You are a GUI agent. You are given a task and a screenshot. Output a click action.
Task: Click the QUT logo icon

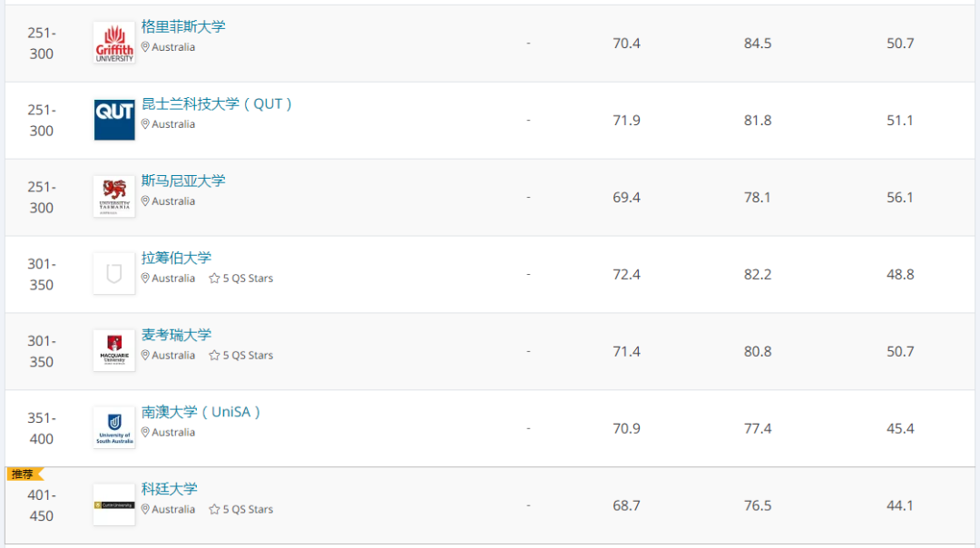114,120
